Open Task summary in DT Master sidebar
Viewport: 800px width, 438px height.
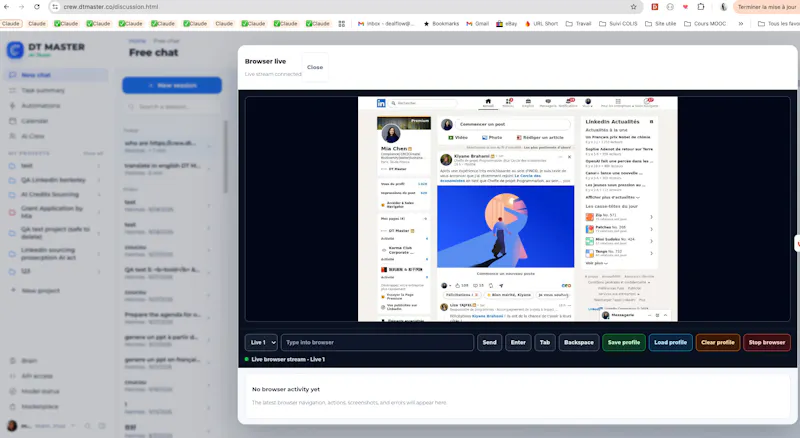pos(43,90)
